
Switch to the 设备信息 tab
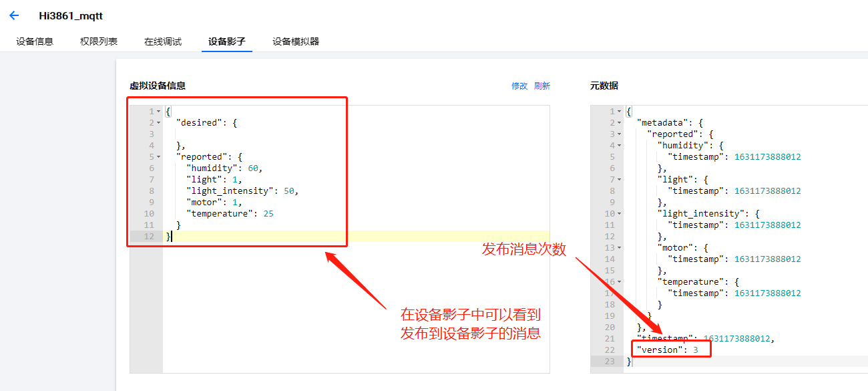click(35, 41)
